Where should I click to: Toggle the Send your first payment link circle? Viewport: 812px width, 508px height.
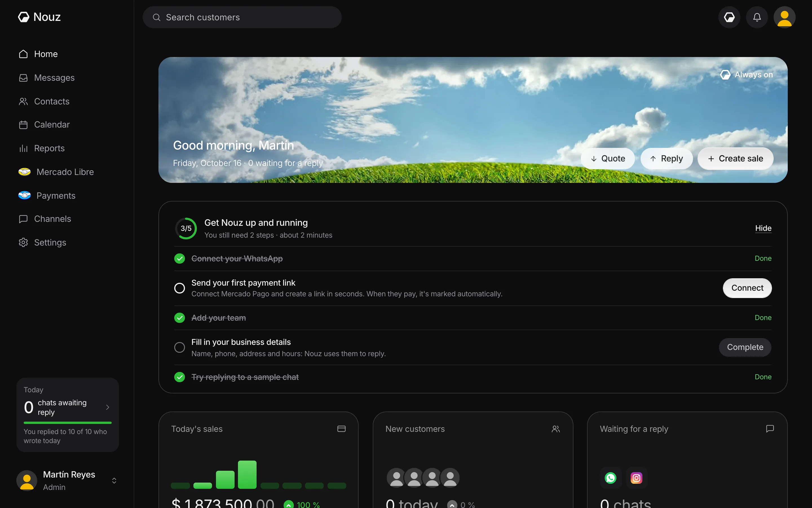[180, 288]
